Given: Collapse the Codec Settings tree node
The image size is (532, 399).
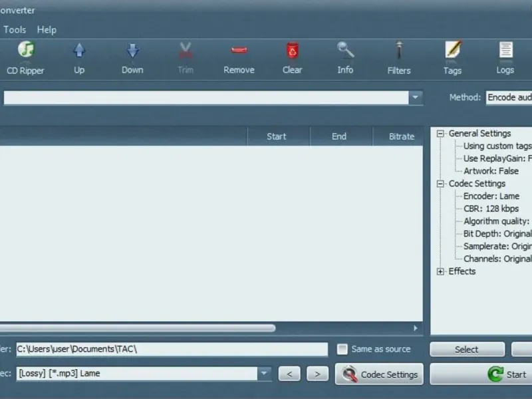Looking at the screenshot, I should pos(440,184).
